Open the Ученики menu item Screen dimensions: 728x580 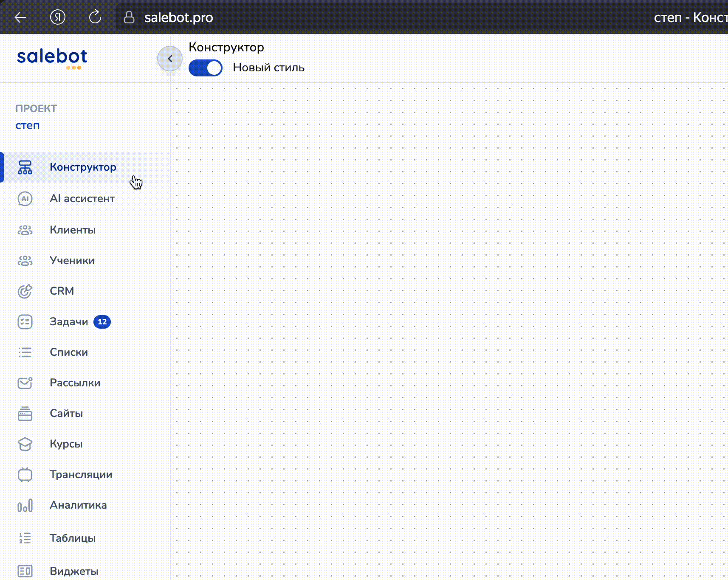(x=72, y=261)
